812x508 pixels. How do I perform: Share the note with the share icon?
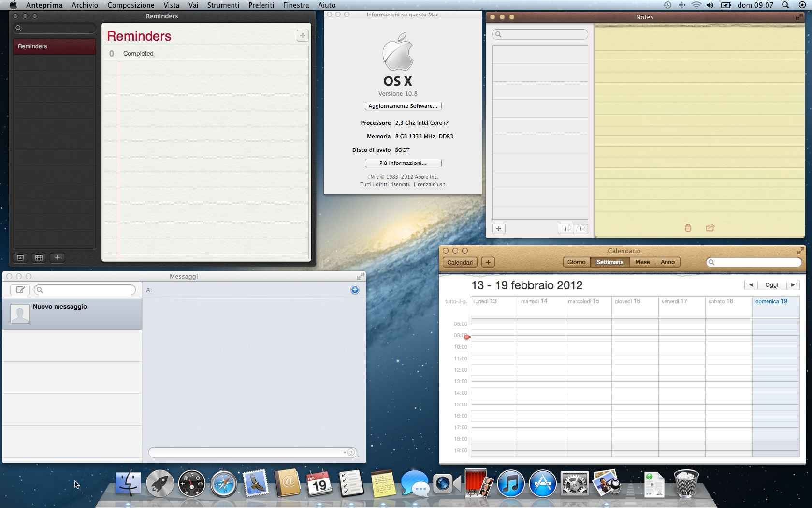pos(710,228)
